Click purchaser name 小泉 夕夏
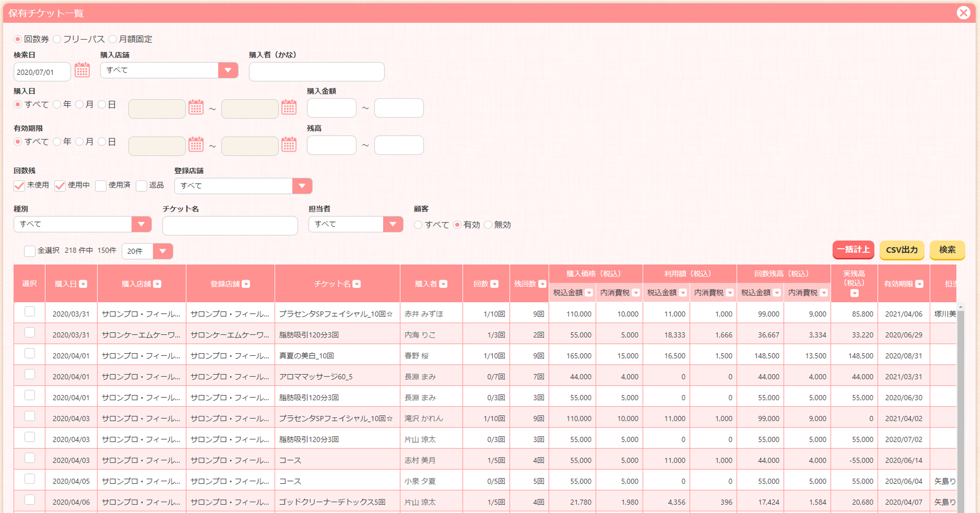The image size is (980, 513). coord(419,481)
